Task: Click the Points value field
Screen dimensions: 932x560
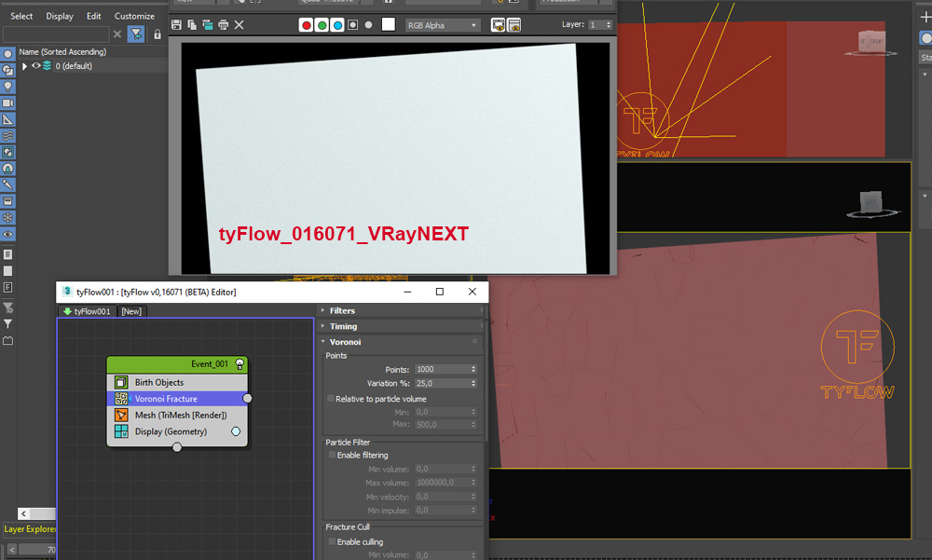Action: tap(442, 369)
